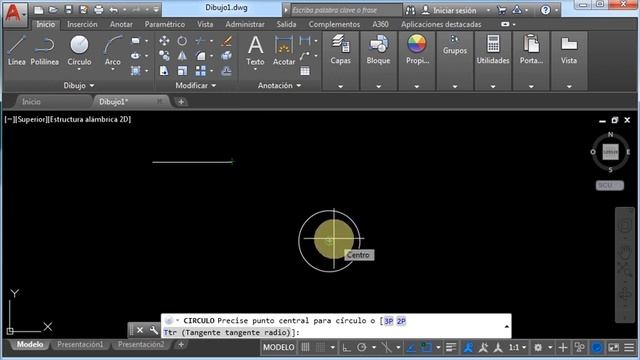This screenshot has height=360, width=640.
Task: Switch to the Presentación1 layout tab
Action: [80, 344]
